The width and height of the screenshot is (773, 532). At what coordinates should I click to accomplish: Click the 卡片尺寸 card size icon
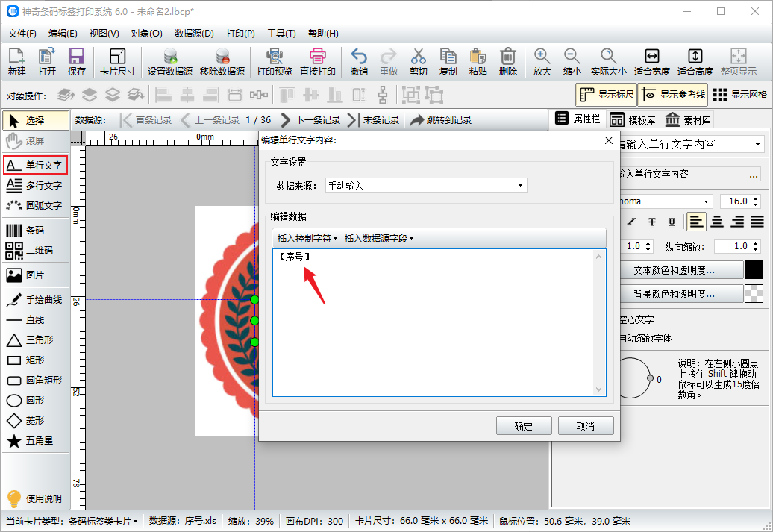[x=117, y=57]
